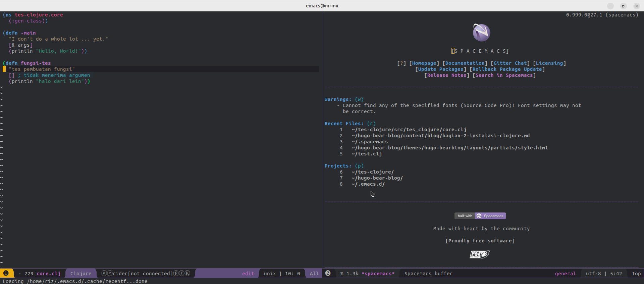The width and height of the screenshot is (644, 284).
Task: Collapse the Projects: section heading
Action: click(338, 166)
